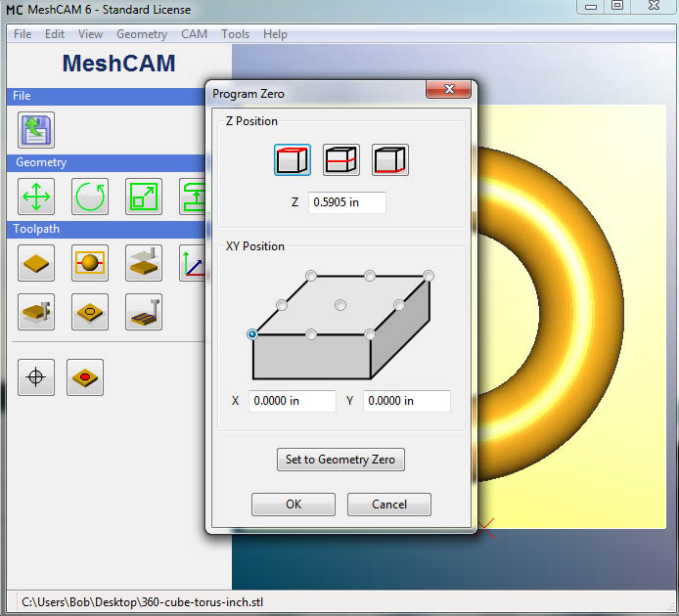Select back-left corner XY position
The height and width of the screenshot is (616, 679).
click(311, 276)
